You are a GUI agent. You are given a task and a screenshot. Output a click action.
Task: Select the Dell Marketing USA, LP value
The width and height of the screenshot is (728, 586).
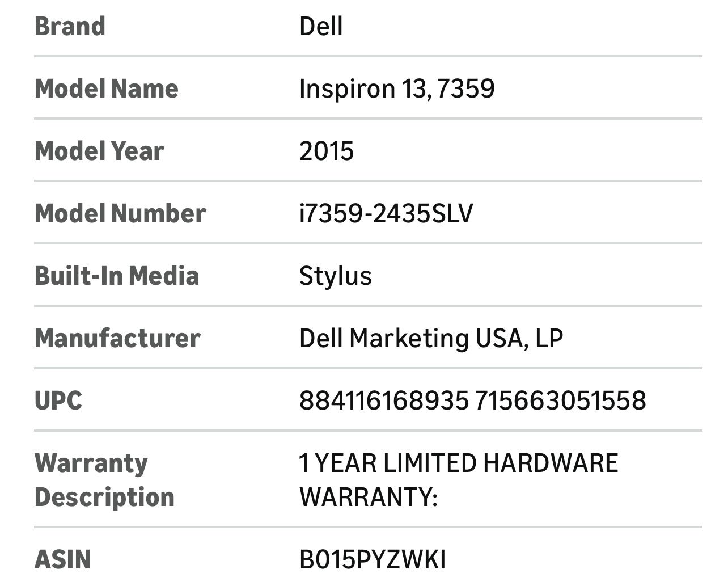[x=431, y=338]
